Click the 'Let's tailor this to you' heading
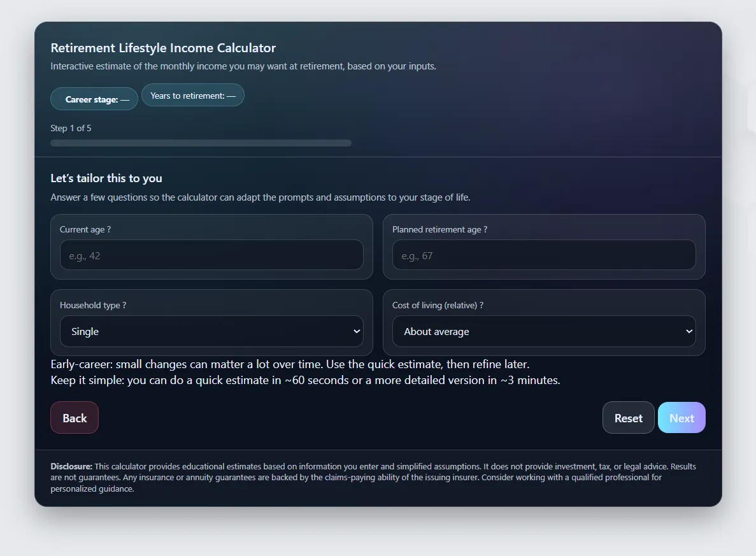Viewport: 756px width, 556px height. (106, 178)
